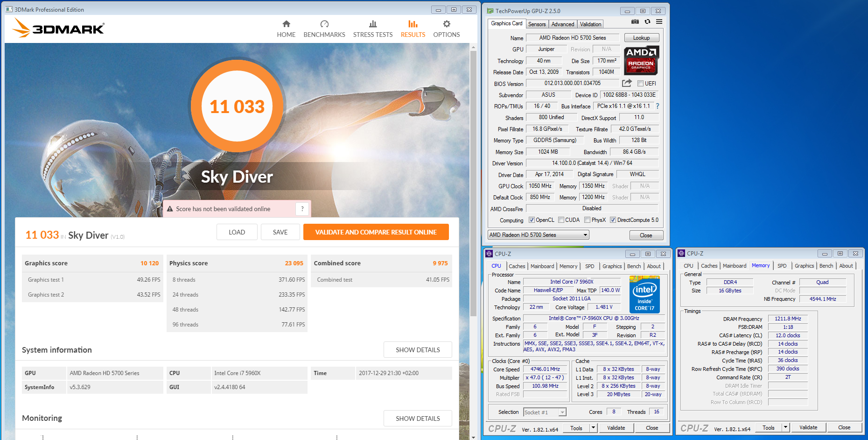Viewport: 868px width, 440px height.
Task: Click GPU-Z refresh icon
Action: point(647,21)
